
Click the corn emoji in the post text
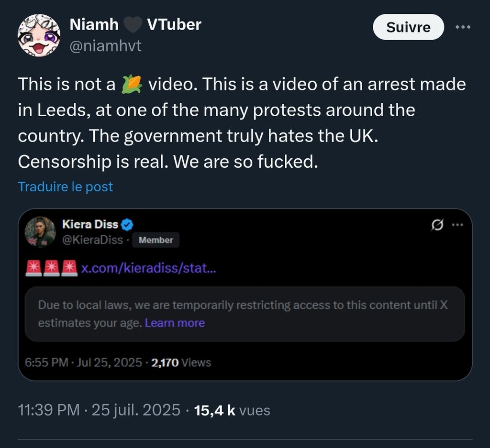click(132, 85)
